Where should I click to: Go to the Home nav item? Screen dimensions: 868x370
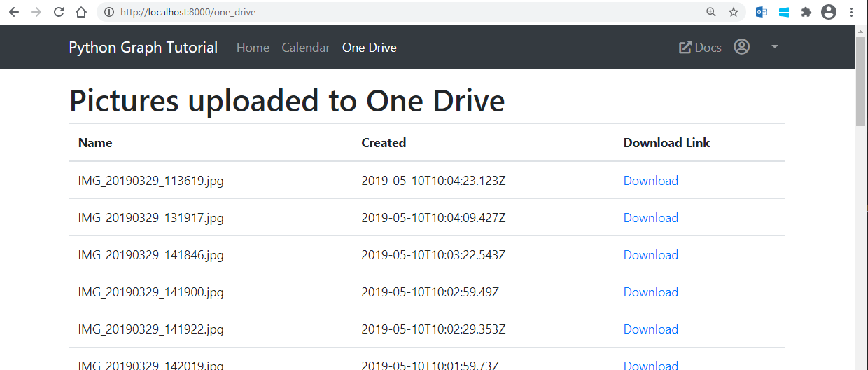[253, 48]
